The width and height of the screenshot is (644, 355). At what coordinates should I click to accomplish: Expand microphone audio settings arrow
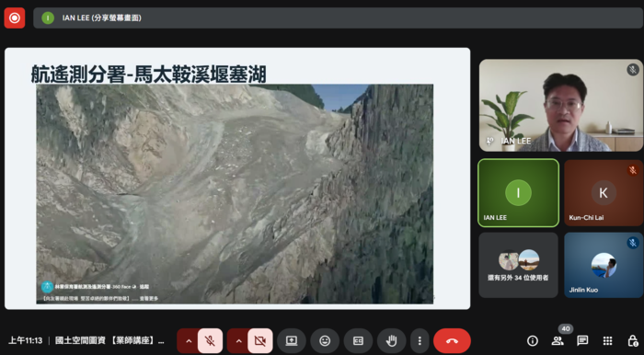pos(188,340)
